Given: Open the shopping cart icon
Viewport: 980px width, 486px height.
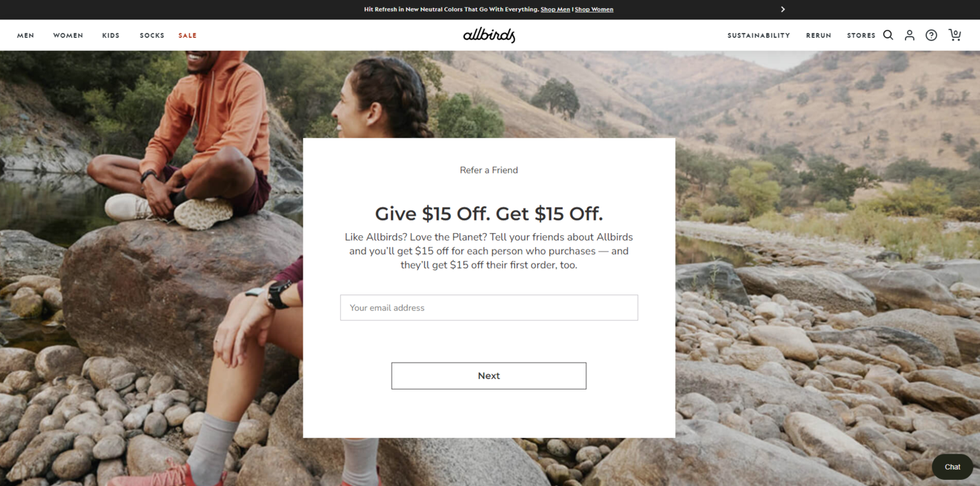Looking at the screenshot, I should tap(954, 34).
